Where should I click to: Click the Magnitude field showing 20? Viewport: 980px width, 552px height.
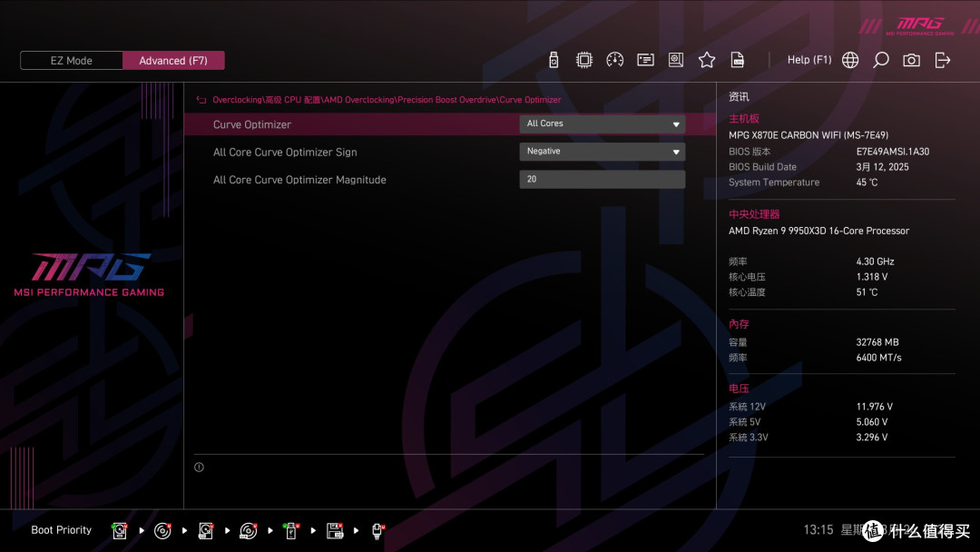(x=602, y=180)
